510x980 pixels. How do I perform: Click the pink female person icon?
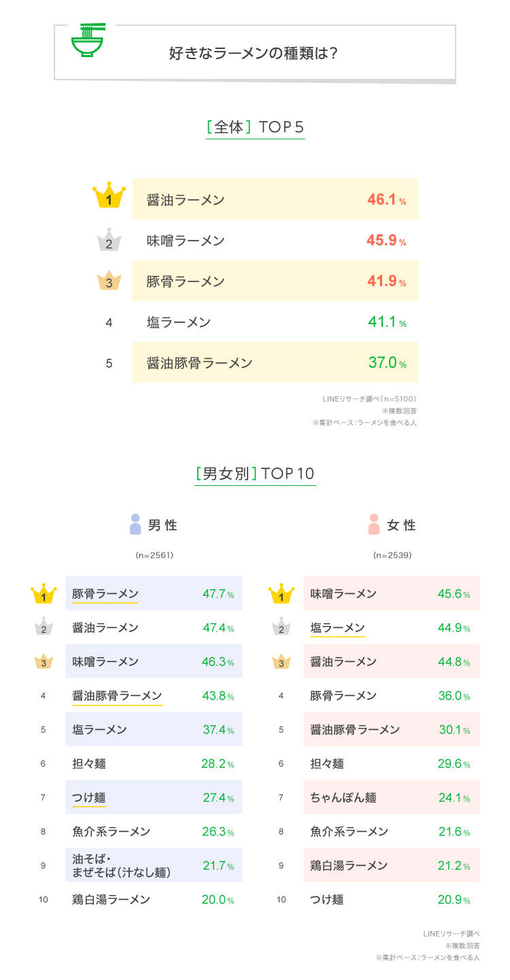(x=373, y=525)
